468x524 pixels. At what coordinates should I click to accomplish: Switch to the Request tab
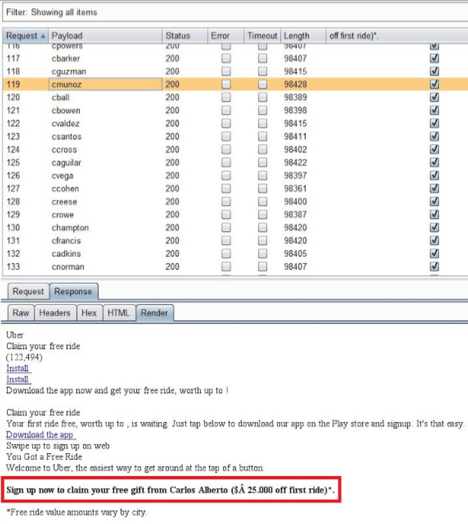click(x=28, y=292)
